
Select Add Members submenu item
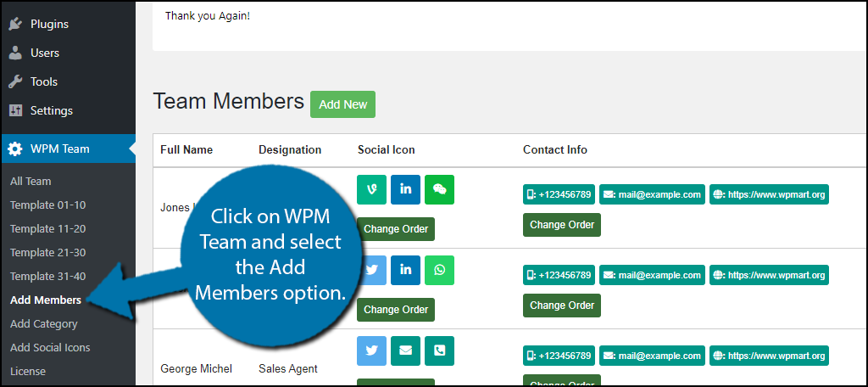pos(46,300)
